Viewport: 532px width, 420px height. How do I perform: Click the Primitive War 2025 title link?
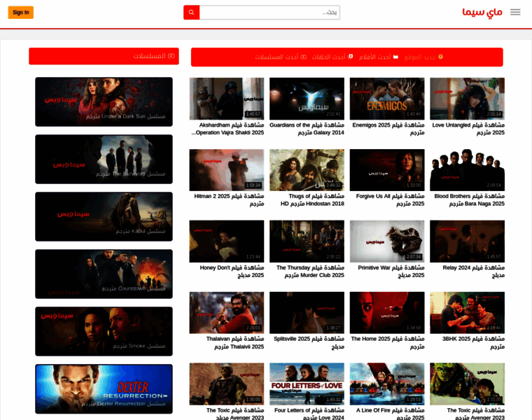[x=391, y=272]
